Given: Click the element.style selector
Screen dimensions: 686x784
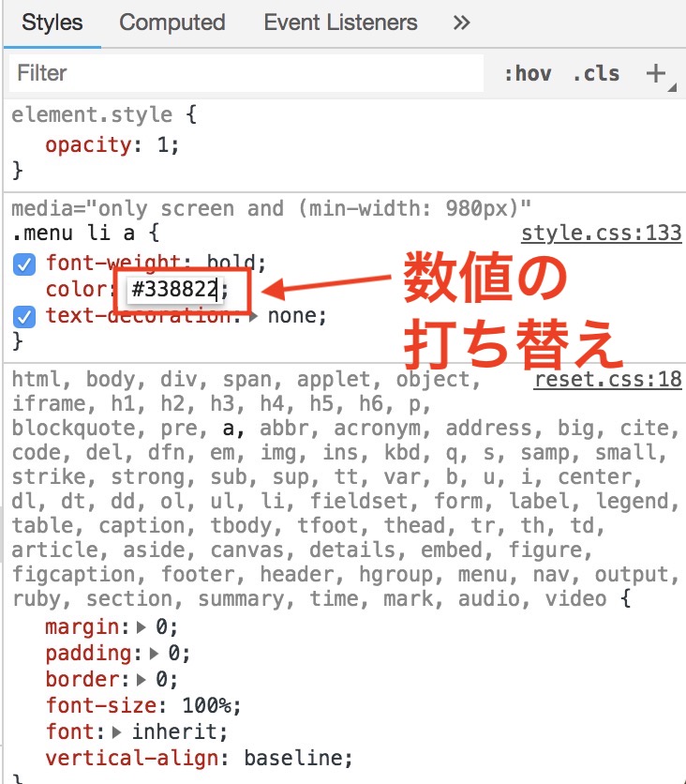Looking at the screenshot, I should pos(92,115).
